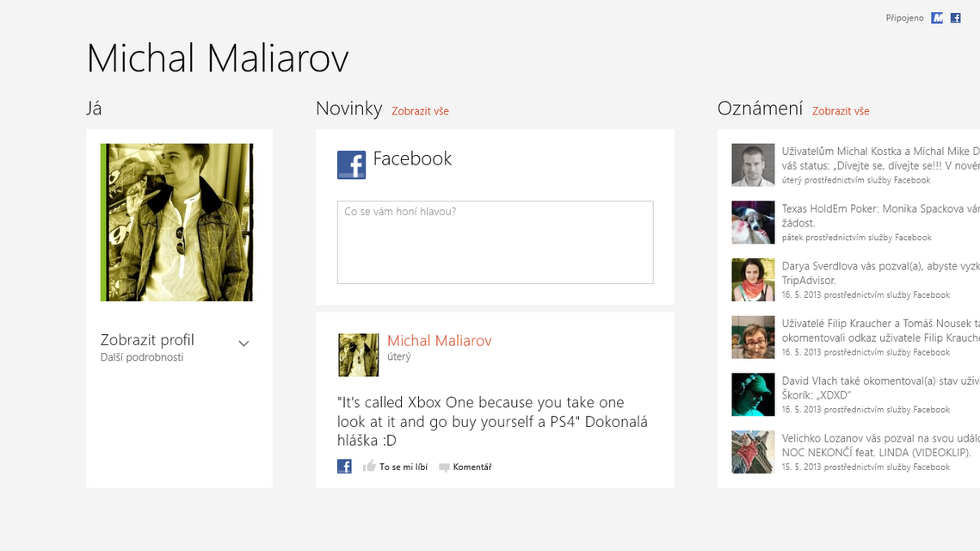The height and width of the screenshot is (551, 980).
Task: Click the large profile photo under Já
Action: pos(177,222)
